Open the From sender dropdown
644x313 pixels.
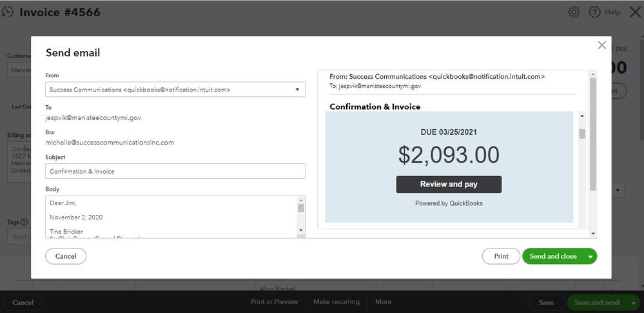click(175, 90)
